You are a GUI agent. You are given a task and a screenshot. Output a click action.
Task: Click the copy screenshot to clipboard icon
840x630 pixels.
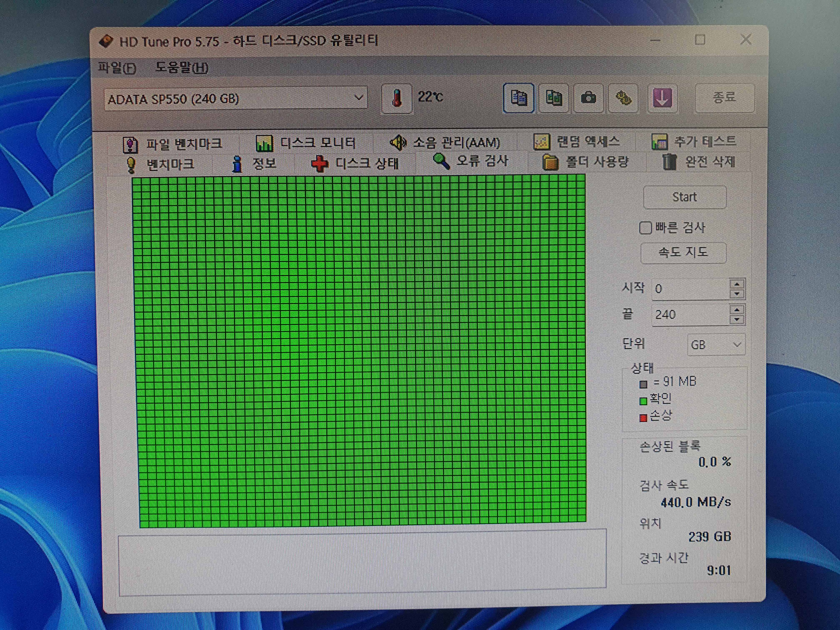coord(554,98)
